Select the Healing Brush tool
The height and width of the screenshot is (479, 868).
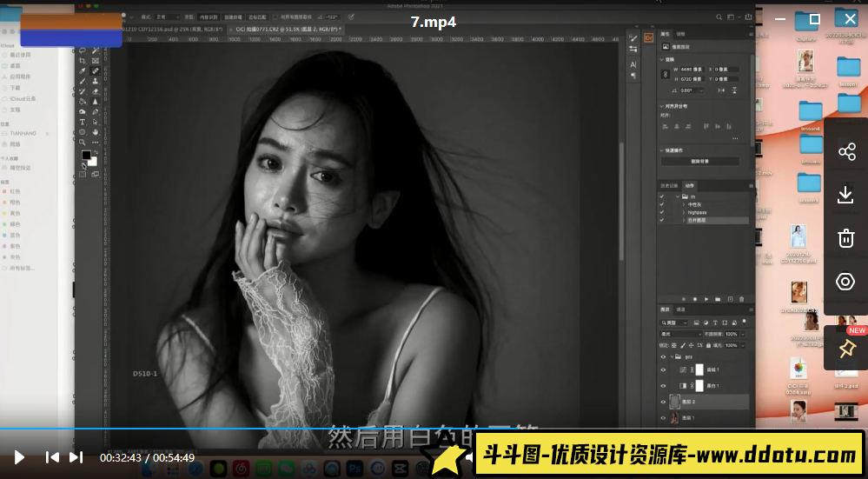[96, 71]
